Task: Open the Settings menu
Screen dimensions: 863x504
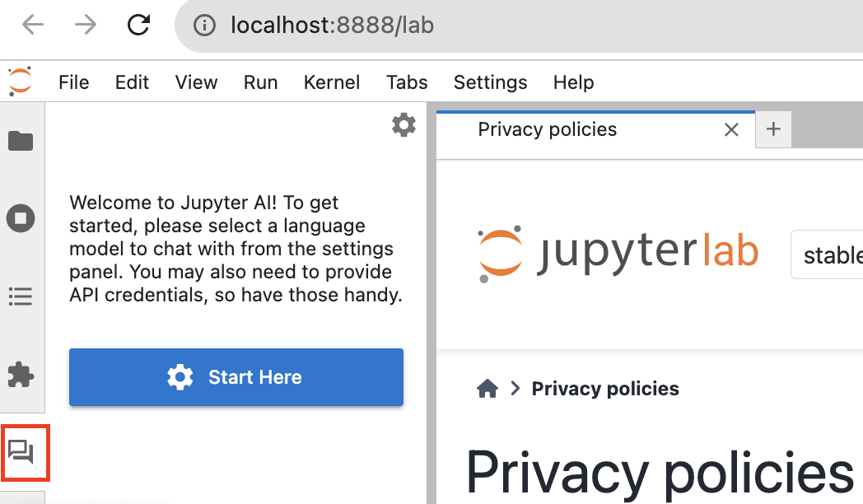Action: 491,82
